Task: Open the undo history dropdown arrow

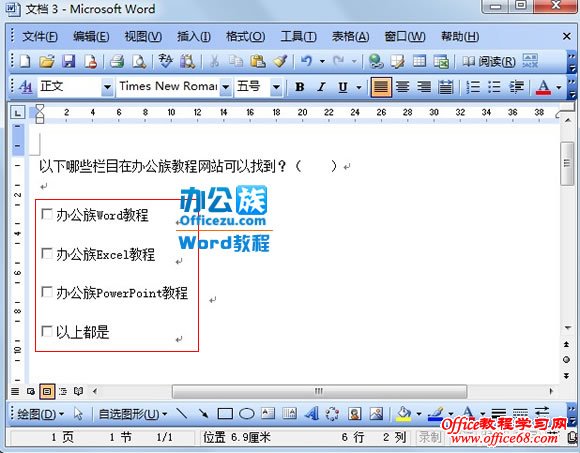Action: pyautogui.click(x=323, y=61)
